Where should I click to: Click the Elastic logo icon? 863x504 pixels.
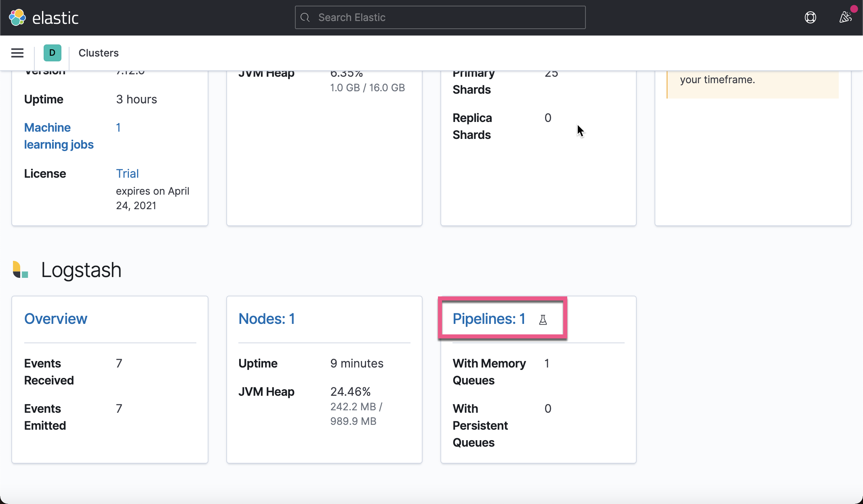17,17
